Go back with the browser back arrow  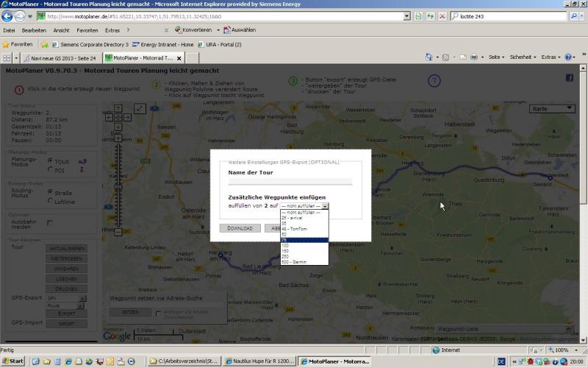(x=7, y=16)
